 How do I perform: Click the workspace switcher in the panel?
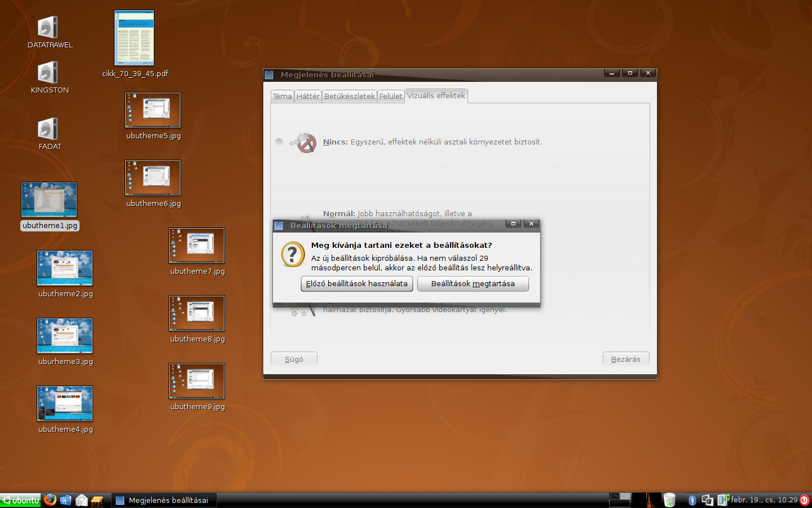coord(620,500)
